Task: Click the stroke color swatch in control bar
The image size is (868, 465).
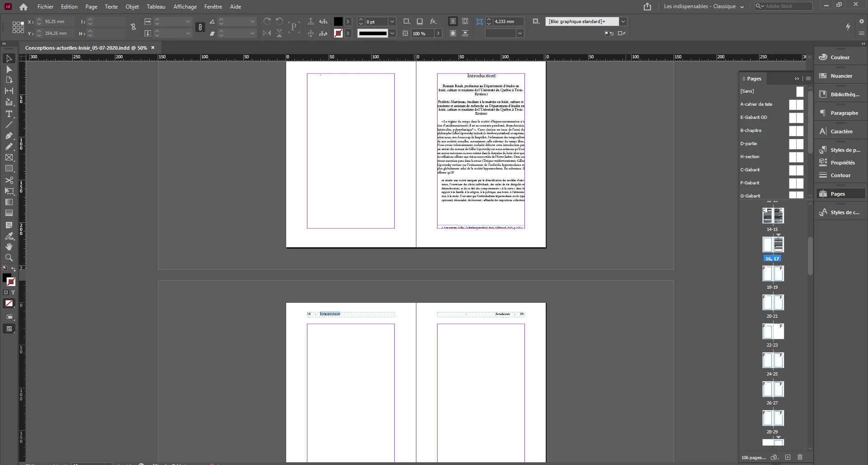Action: click(x=338, y=33)
